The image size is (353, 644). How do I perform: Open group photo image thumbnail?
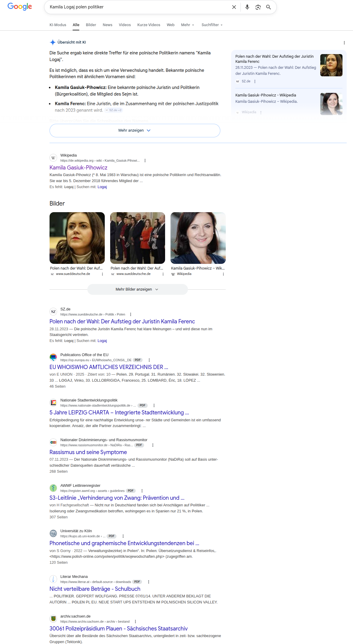pos(137,238)
